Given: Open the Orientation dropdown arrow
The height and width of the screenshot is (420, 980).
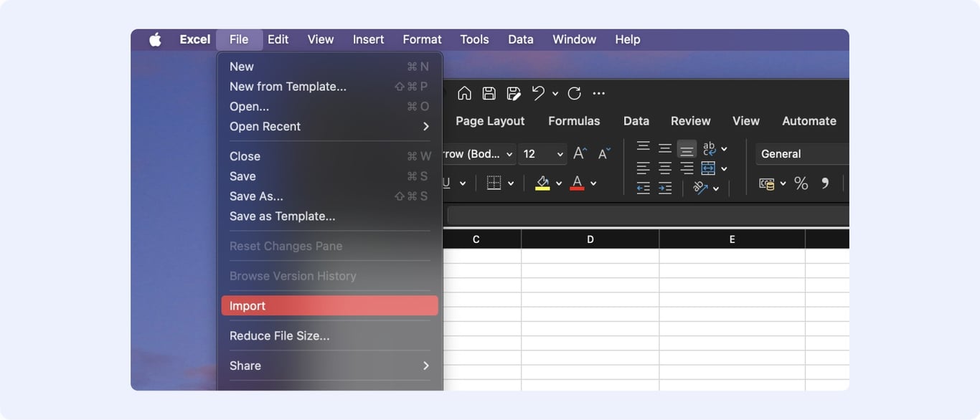Looking at the screenshot, I should click(x=716, y=188).
